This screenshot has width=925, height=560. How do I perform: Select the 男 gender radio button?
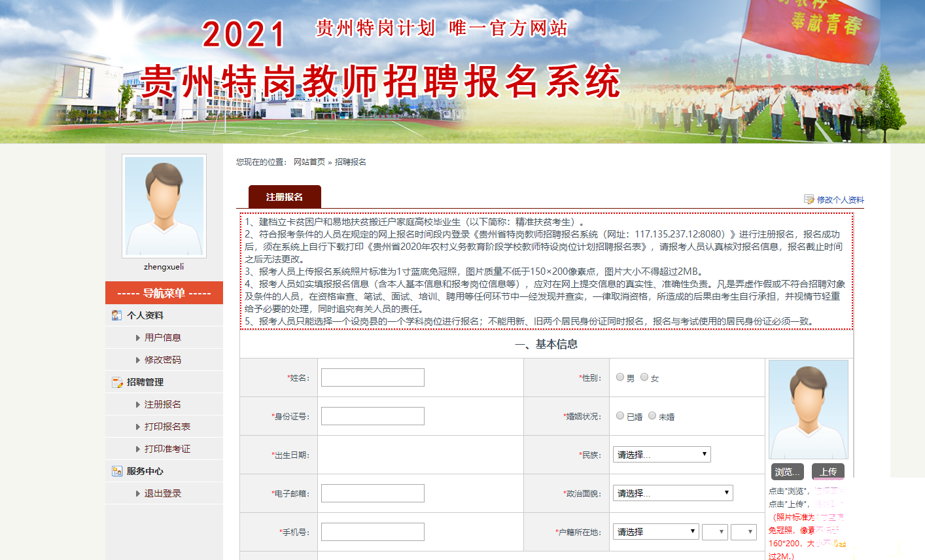(620, 377)
